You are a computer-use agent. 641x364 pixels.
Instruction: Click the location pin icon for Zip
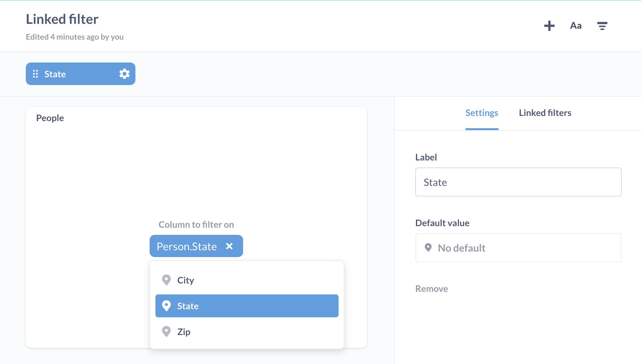pyautogui.click(x=166, y=331)
